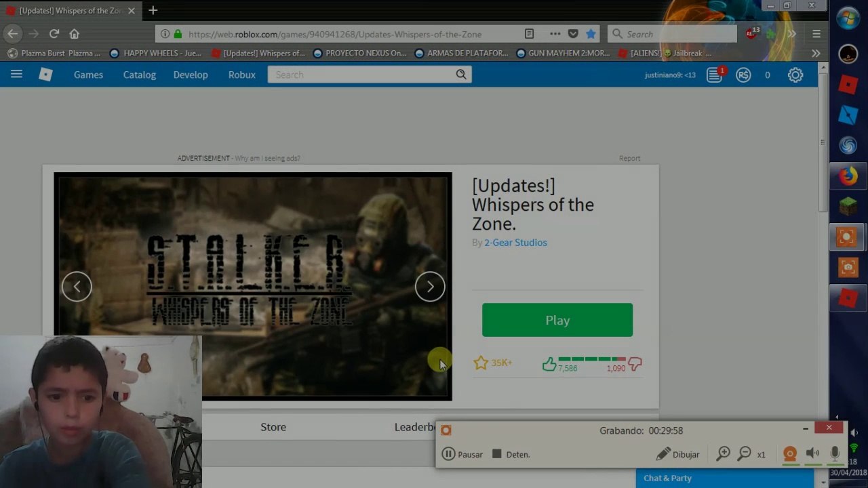This screenshot has width=868, height=488.
Task: Show next game thumbnail with right arrow
Action: point(430,287)
